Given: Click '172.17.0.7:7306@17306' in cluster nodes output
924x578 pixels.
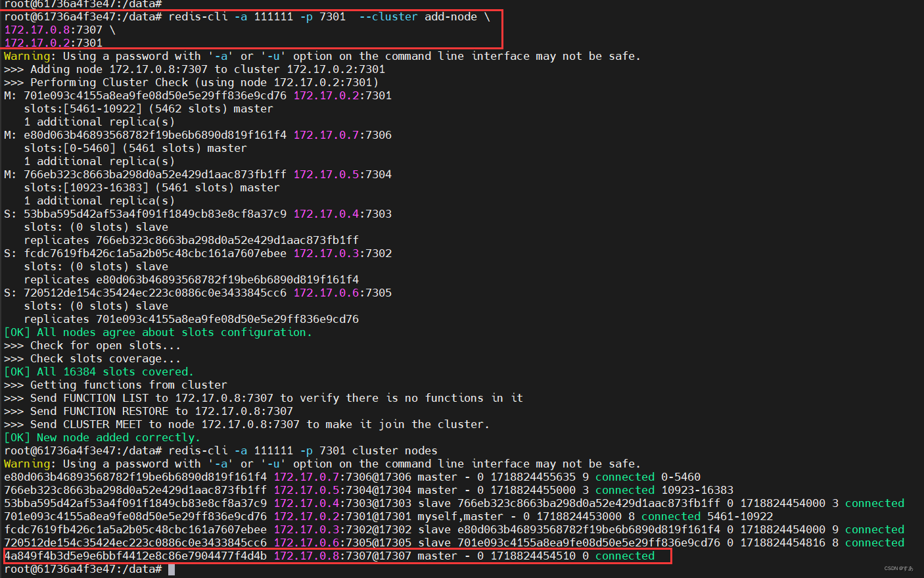Looking at the screenshot, I should click(342, 477).
